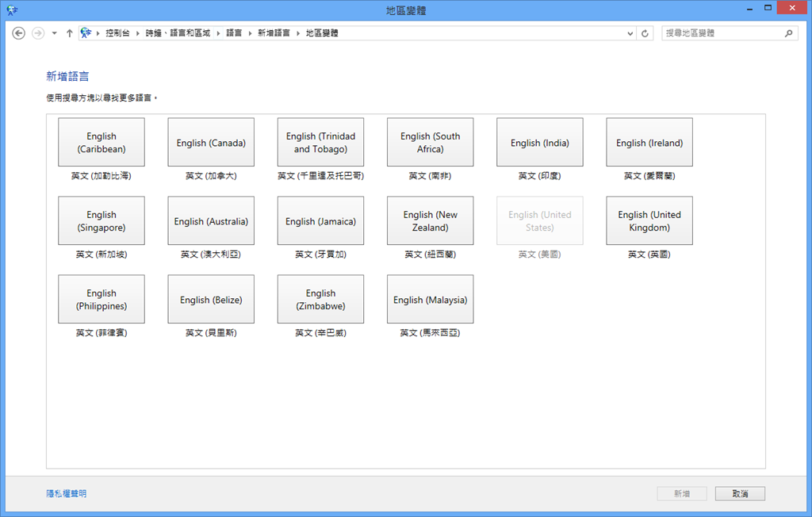Image resolution: width=812 pixels, height=517 pixels.
Task: Select the English (Caribbean) tile
Action: pos(101,142)
